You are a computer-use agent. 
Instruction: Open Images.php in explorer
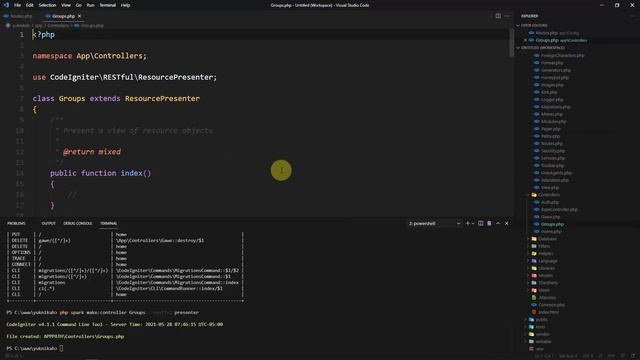552,85
